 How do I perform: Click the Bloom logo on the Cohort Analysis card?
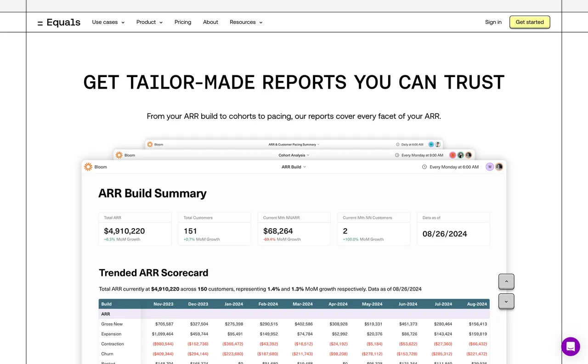point(119,155)
